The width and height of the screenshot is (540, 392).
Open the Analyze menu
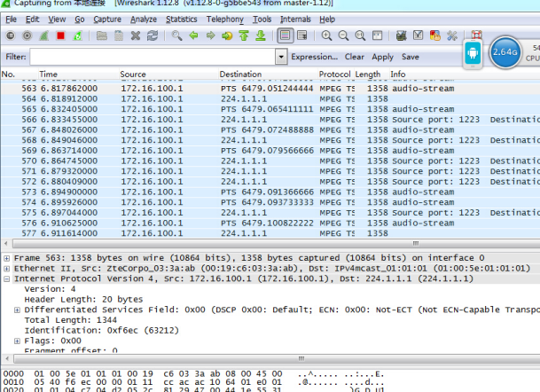point(144,20)
